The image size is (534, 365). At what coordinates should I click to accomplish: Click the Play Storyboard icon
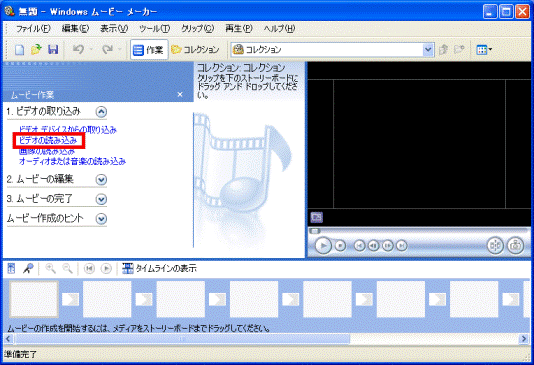click(x=106, y=269)
